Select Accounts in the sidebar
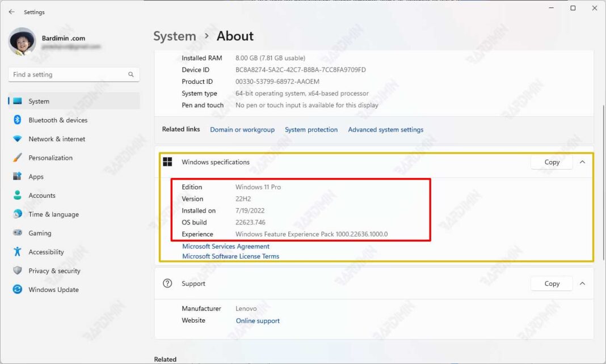The width and height of the screenshot is (606, 364). coord(42,196)
